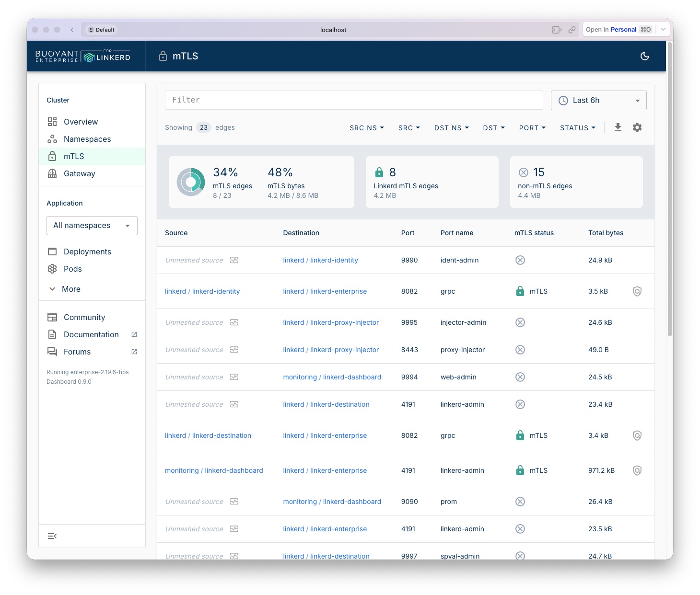This screenshot has height=595, width=700.
Task: Open the linkerd / linkerd-identity destination link
Action: (x=320, y=260)
